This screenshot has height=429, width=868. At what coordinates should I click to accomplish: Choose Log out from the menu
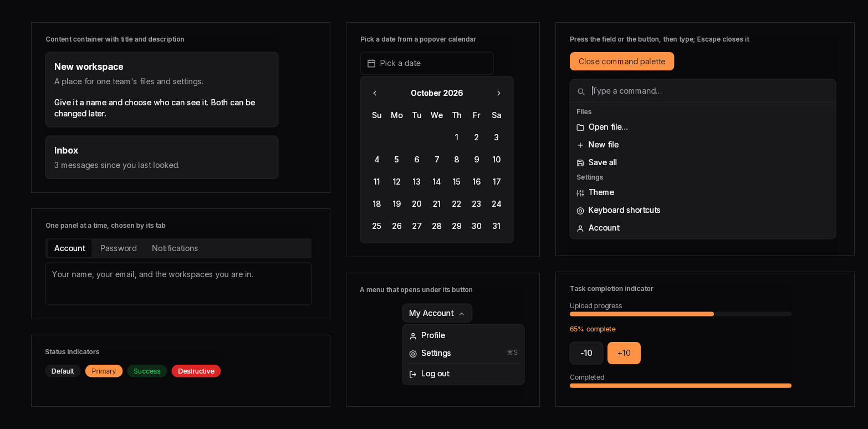click(x=463, y=374)
